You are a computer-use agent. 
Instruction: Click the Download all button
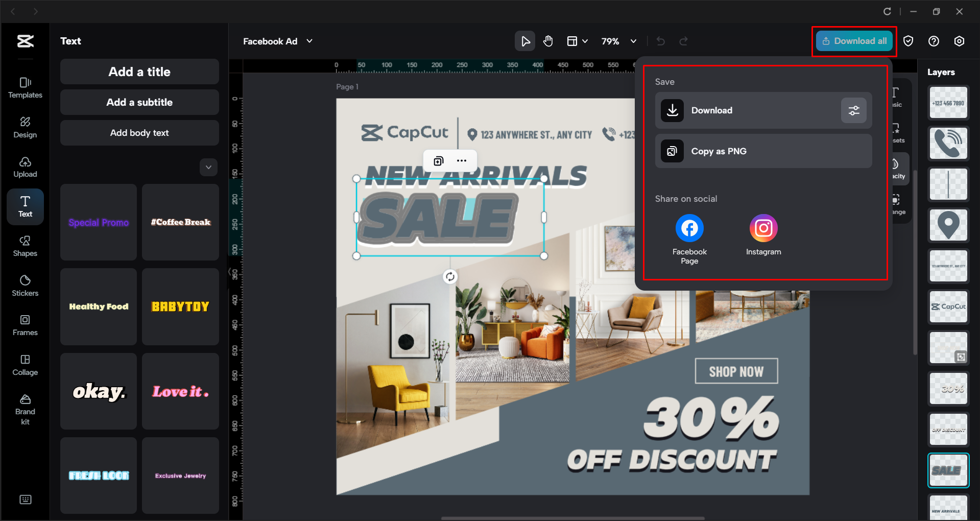853,41
